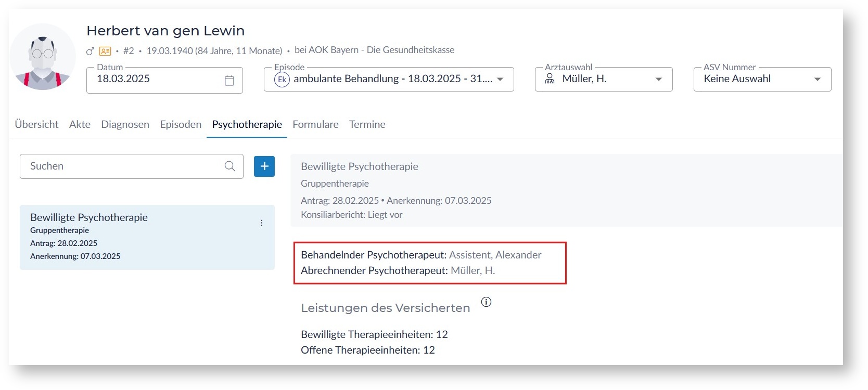The image size is (868, 390).
Task: Click the Ek episode badge icon
Action: 282,80
